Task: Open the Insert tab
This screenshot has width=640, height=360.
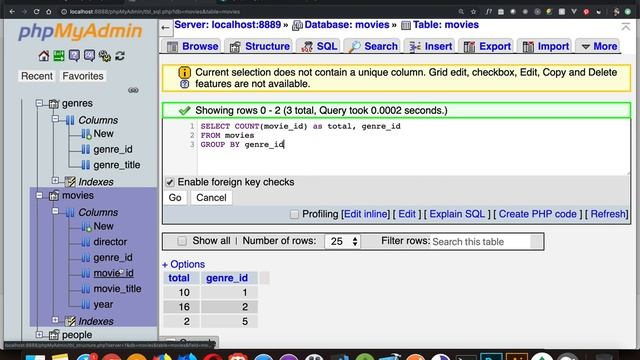Action: pyautogui.click(x=430, y=47)
